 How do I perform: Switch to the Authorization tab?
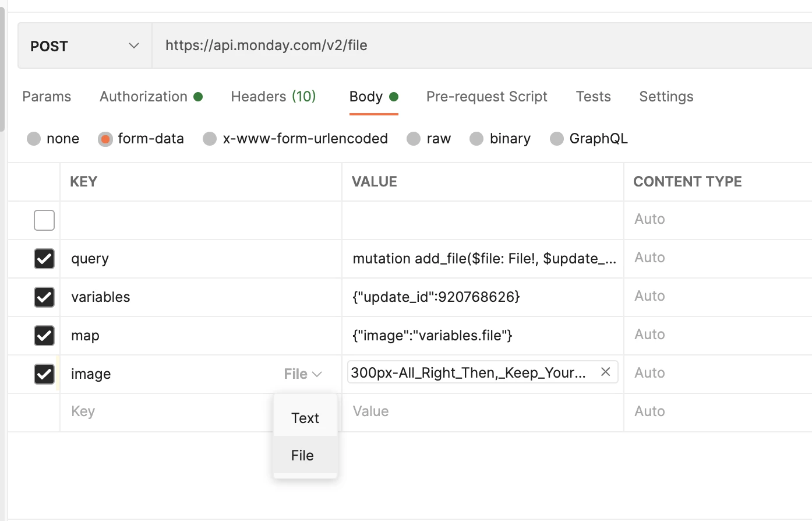(x=144, y=97)
